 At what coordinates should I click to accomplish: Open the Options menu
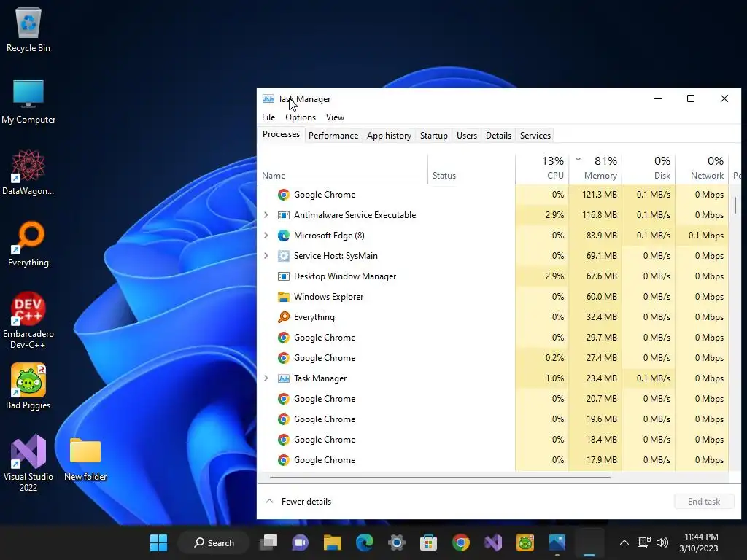[x=301, y=117]
